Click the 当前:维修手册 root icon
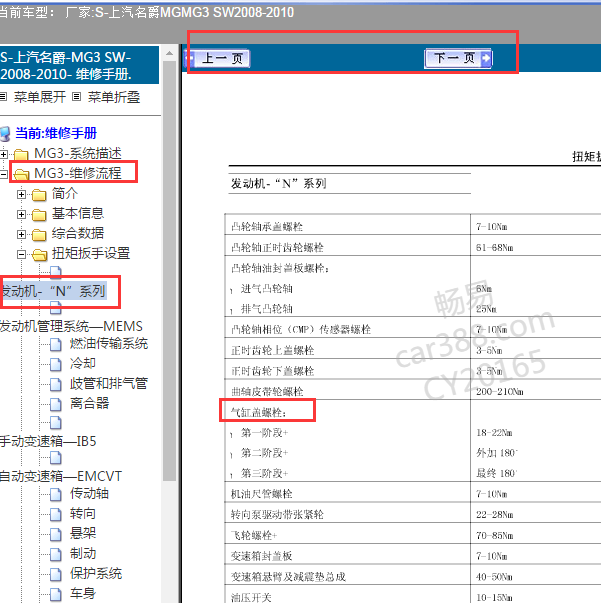This screenshot has width=601, height=603. pyautogui.click(x=5, y=134)
